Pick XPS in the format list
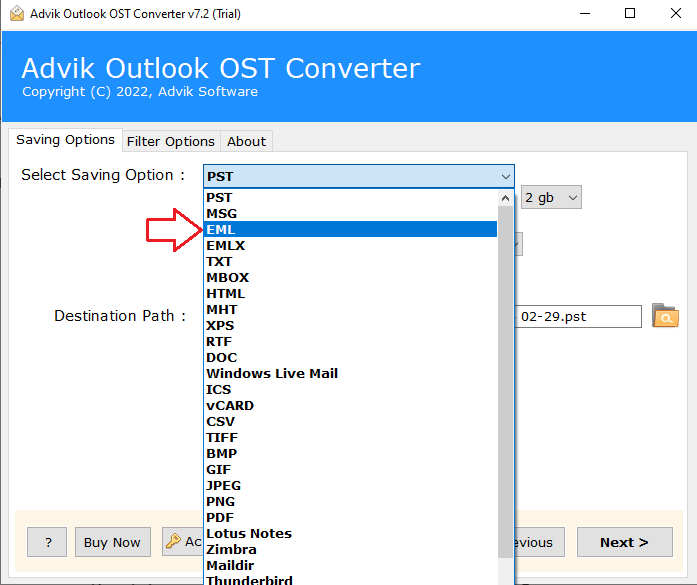The height and width of the screenshot is (585, 697). point(350,325)
